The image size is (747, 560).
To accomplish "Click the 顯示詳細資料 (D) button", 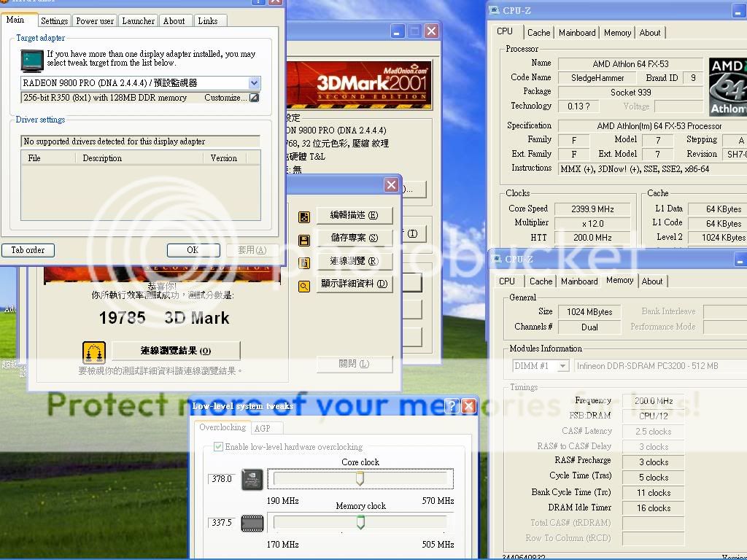I will point(353,284).
